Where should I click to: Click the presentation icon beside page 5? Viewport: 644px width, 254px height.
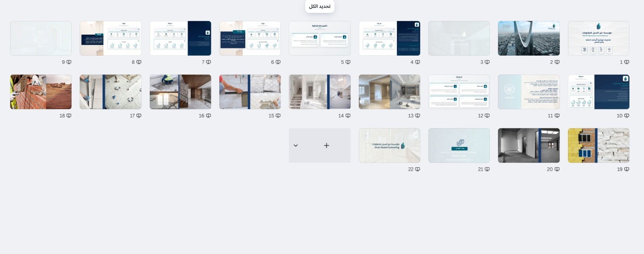click(348, 62)
